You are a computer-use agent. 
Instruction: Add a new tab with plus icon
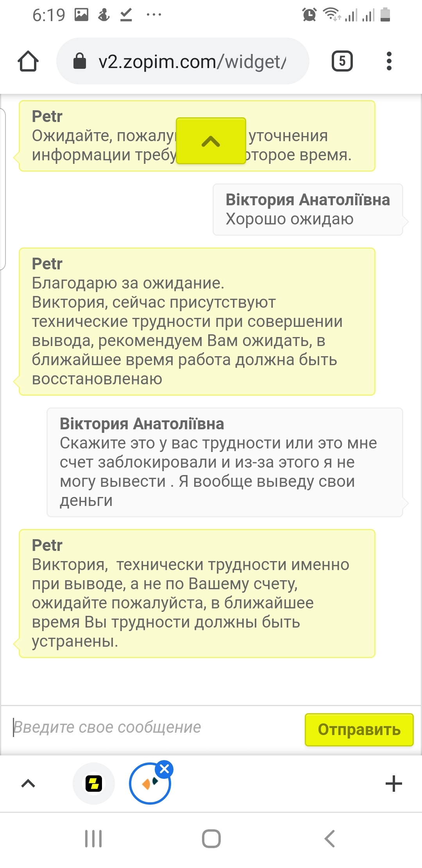393,784
